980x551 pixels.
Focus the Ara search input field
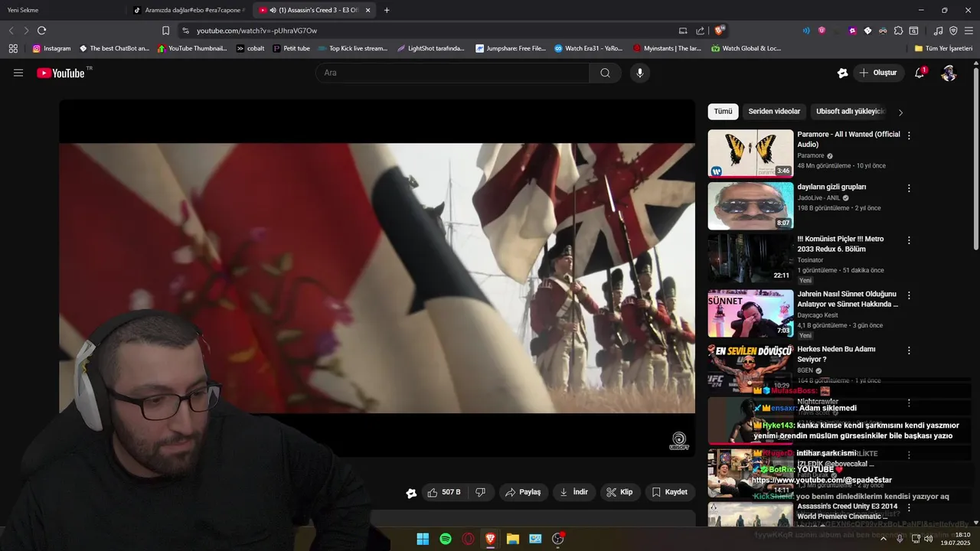point(452,73)
